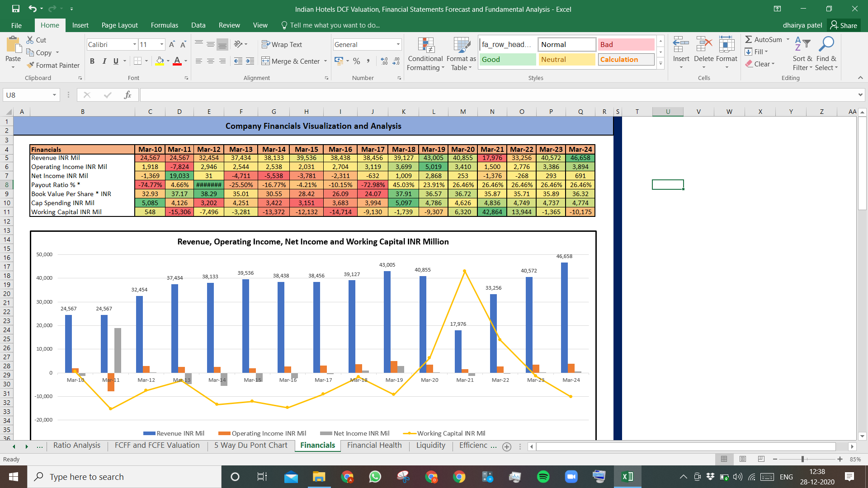Decrease font size with the smaller A icon
Image resolution: width=868 pixels, height=488 pixels.
point(183,44)
